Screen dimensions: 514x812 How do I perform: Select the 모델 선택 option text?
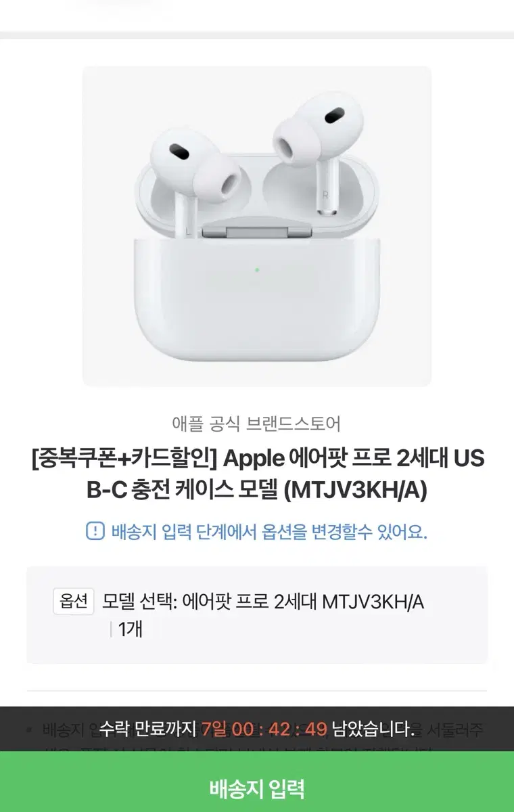(x=263, y=601)
